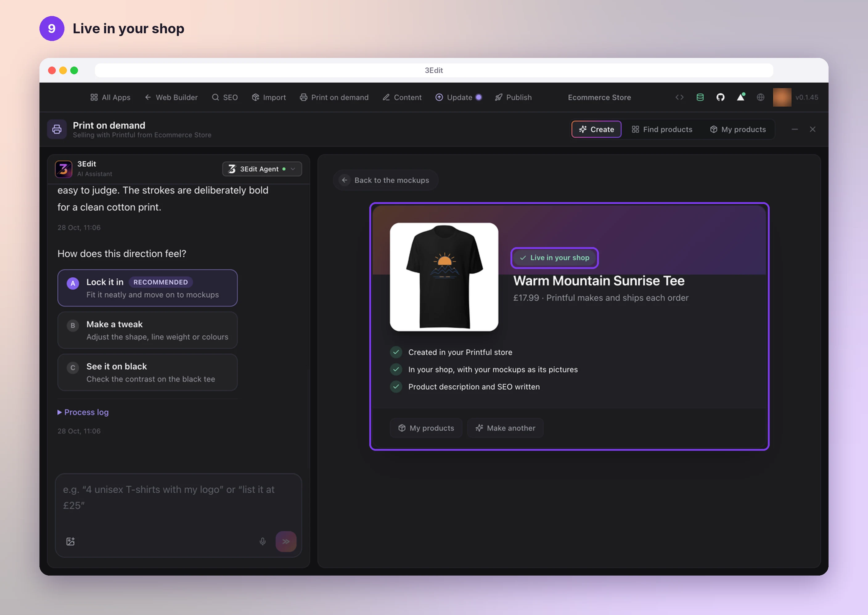Click the globe icon in top bar

(x=760, y=97)
